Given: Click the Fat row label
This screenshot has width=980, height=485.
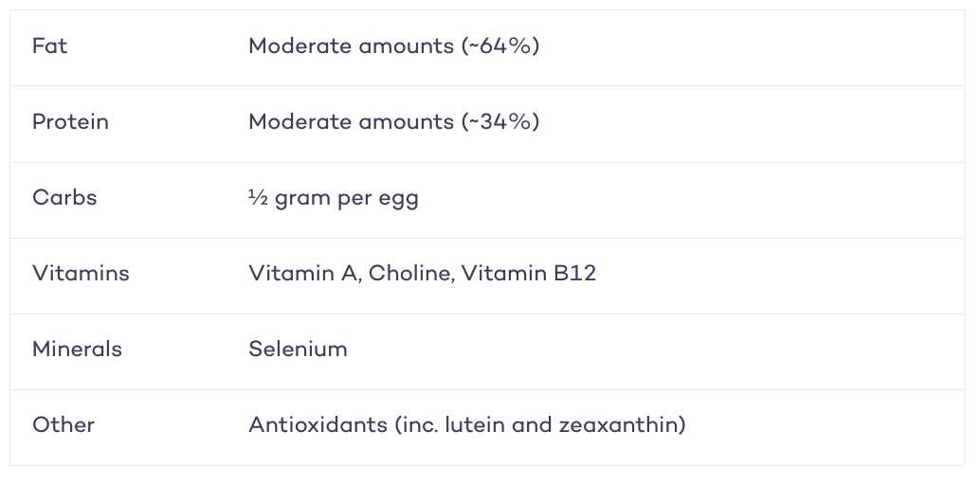Looking at the screenshot, I should [49, 46].
